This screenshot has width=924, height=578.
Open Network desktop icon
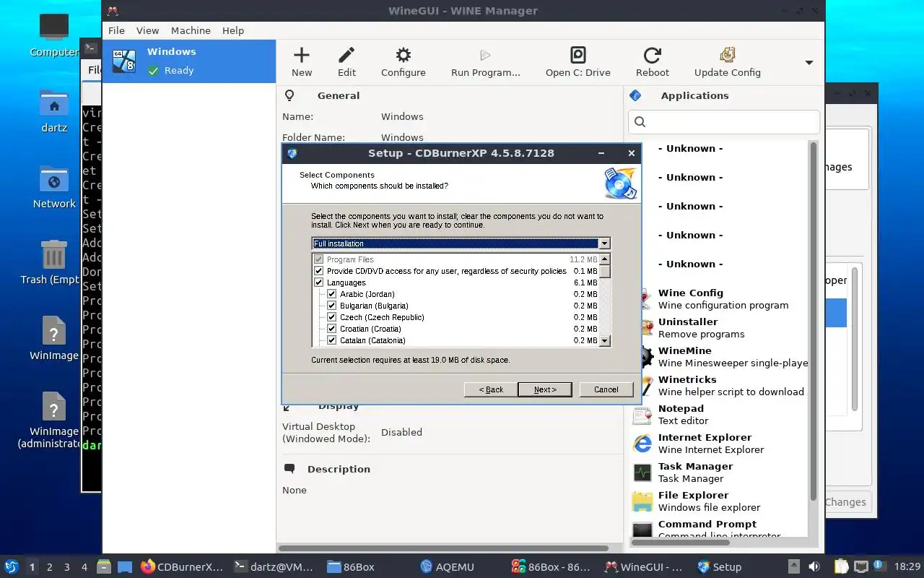point(54,187)
